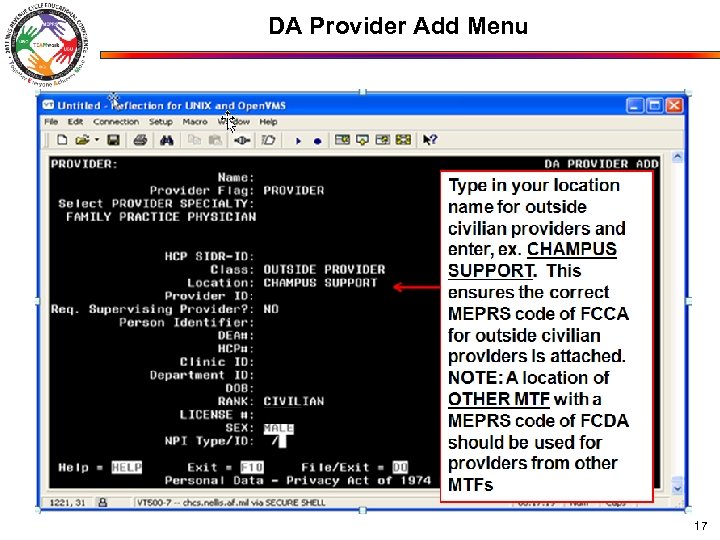
Task: Click the New document toolbar icon
Action: [x=62, y=140]
